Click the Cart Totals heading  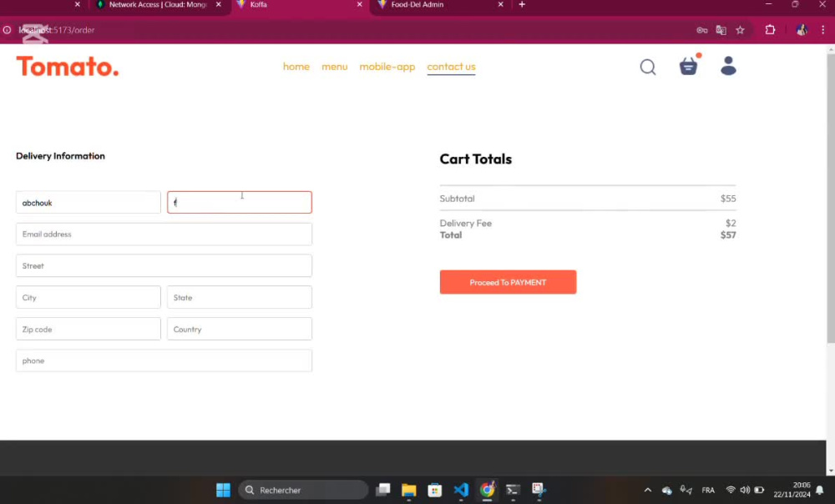(476, 159)
